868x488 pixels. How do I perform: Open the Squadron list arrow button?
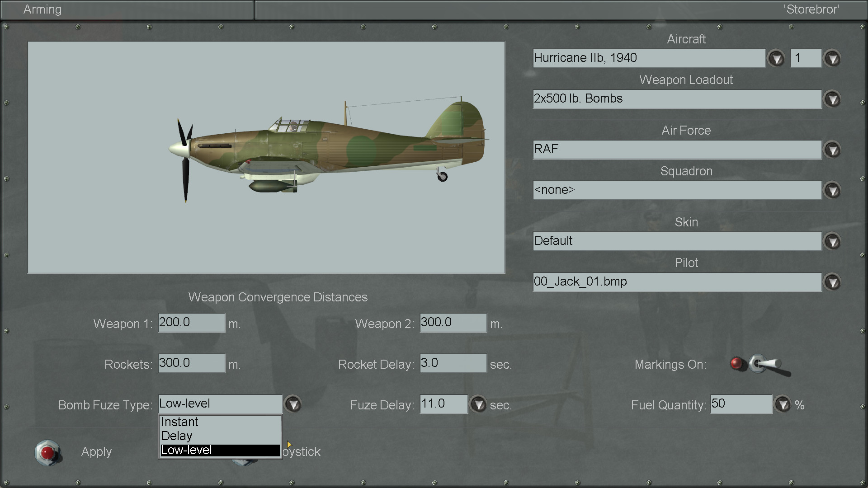tap(832, 190)
